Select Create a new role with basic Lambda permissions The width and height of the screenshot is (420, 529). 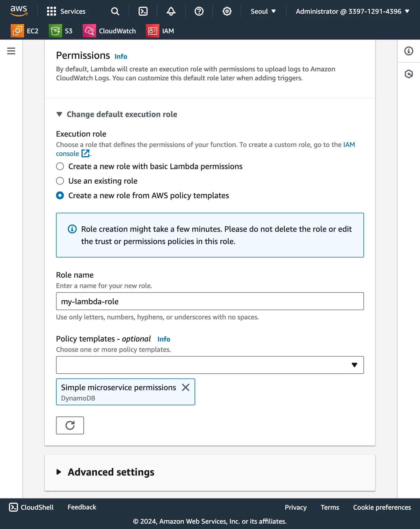60,167
